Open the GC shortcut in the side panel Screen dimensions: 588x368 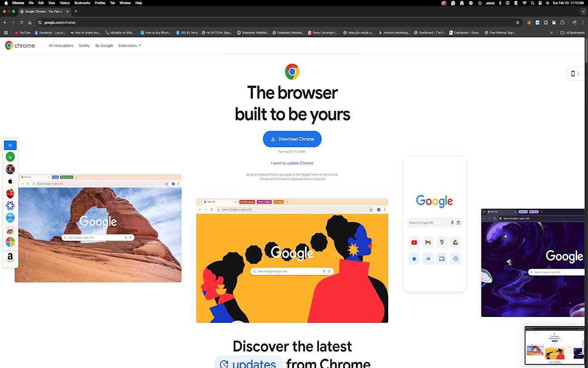pyautogui.click(x=10, y=169)
